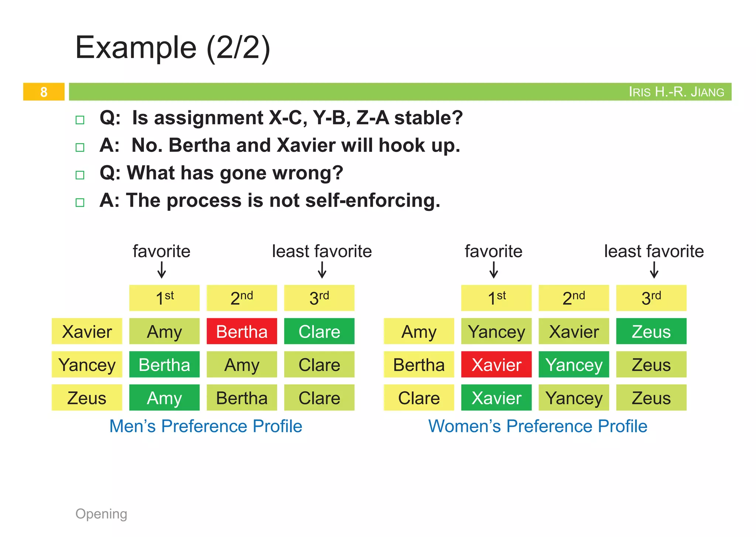Select the red Bertha cell in Xavier's row
This screenshot has width=756, height=537.
[242, 331]
